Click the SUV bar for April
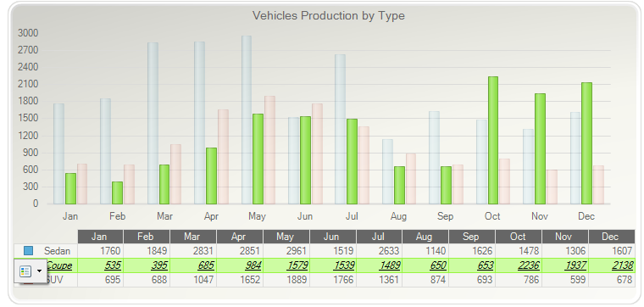Viewport: 644px width, 307px height. point(223,157)
